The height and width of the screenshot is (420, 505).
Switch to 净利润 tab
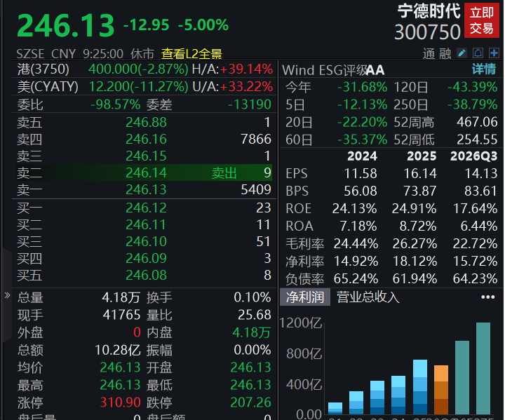pos(305,297)
